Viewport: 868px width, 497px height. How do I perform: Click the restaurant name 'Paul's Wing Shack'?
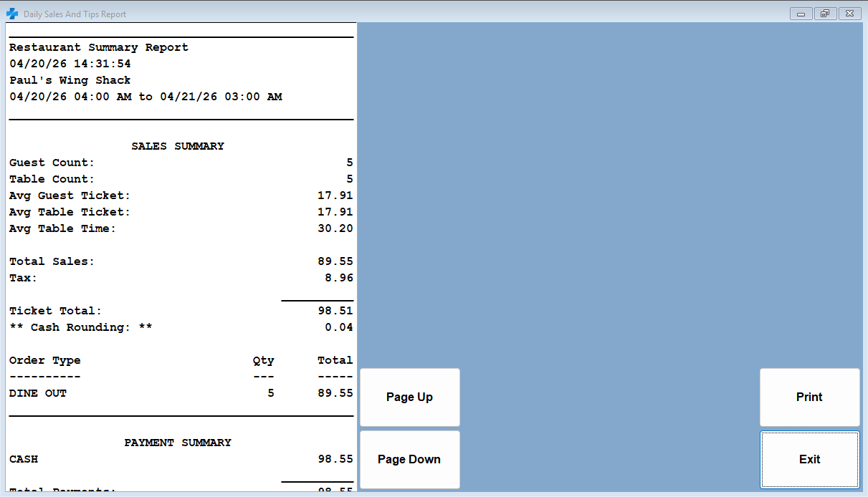pyautogui.click(x=70, y=80)
